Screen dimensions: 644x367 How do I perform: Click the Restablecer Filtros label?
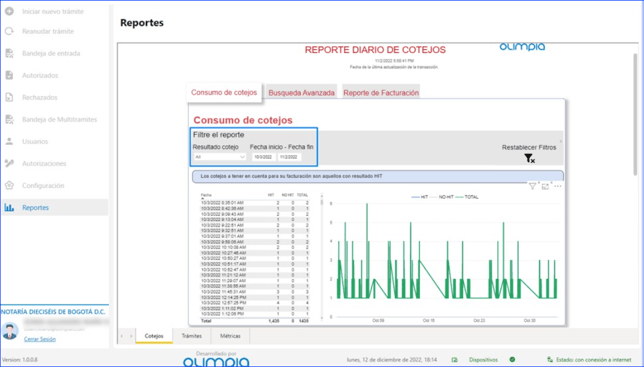point(529,147)
